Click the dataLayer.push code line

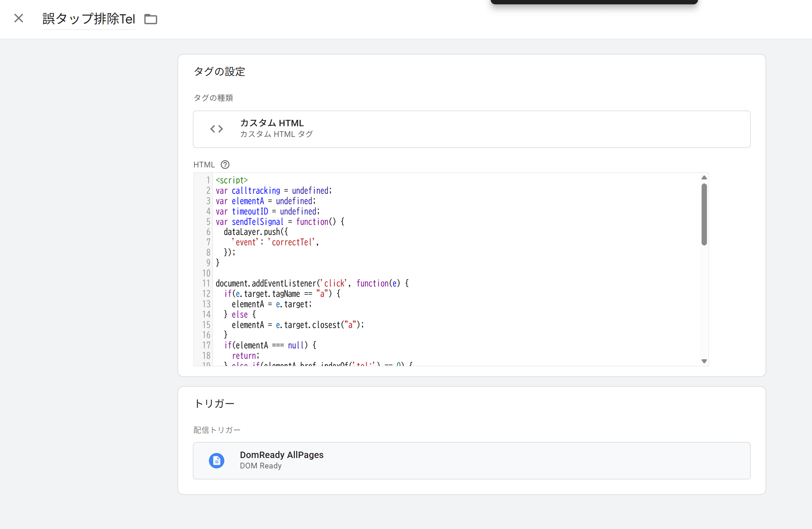pyautogui.click(x=255, y=232)
